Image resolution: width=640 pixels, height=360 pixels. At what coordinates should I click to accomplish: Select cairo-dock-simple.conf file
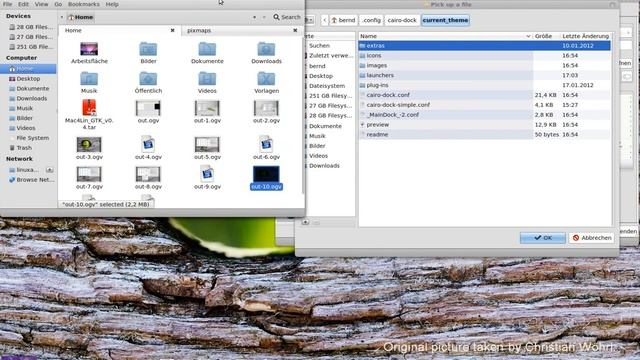coord(484,105)
